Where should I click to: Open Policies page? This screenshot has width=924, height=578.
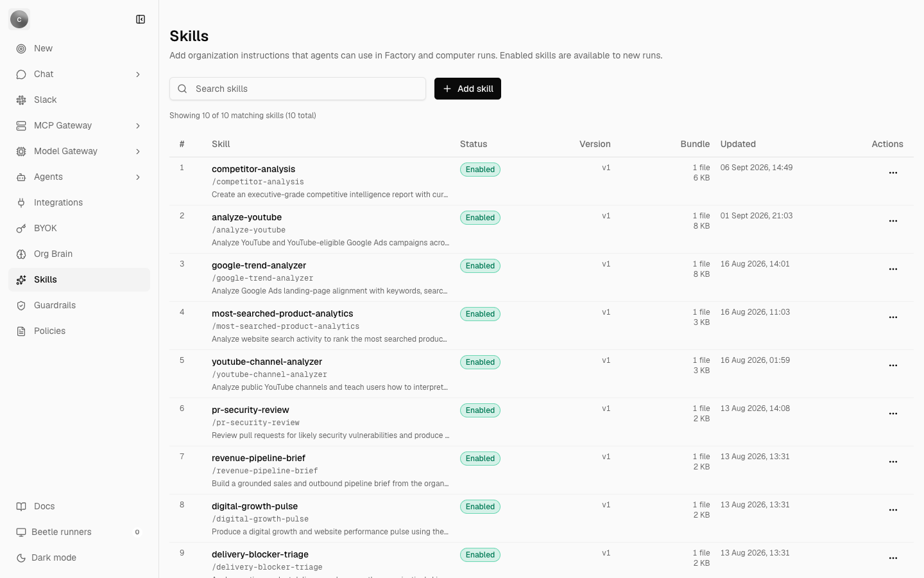[x=79, y=331]
